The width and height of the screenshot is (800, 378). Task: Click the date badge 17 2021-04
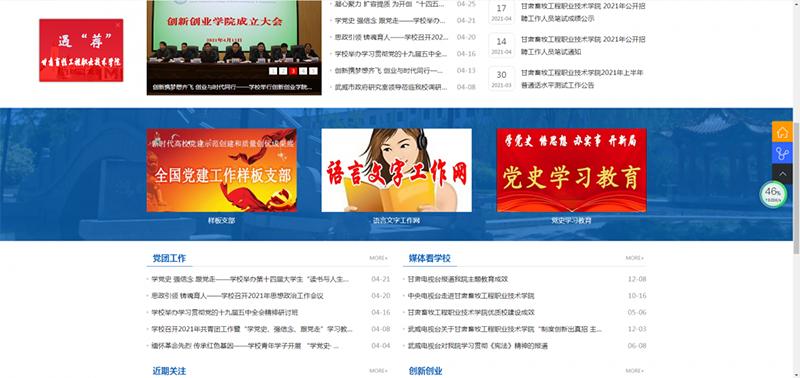[502, 12]
